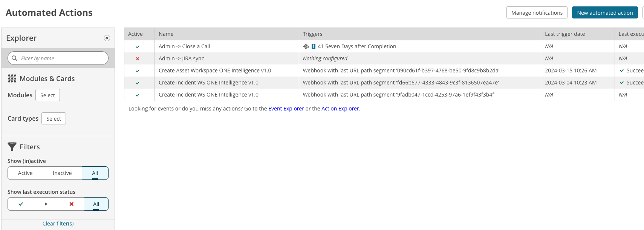Collapse the Explorer panel with the double-chevron
Image resolution: width=644 pixels, height=230 pixels.
(107, 38)
